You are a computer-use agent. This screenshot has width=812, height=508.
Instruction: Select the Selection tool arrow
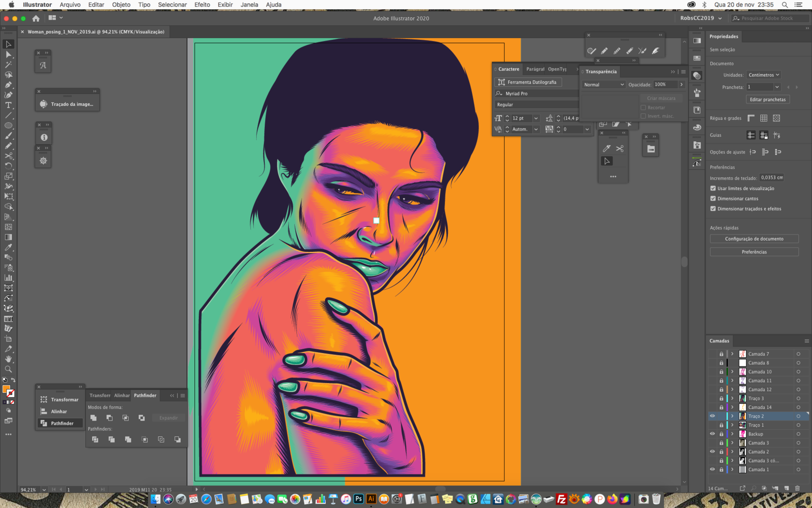point(9,44)
